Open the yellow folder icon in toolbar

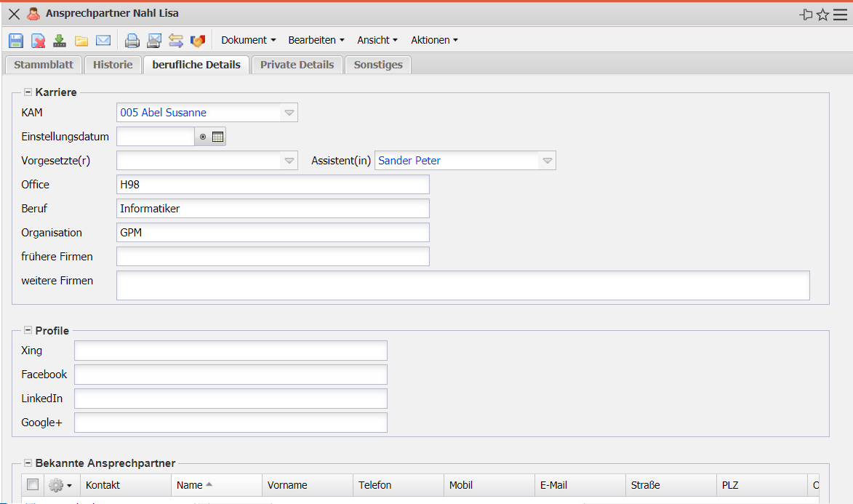[81, 41]
